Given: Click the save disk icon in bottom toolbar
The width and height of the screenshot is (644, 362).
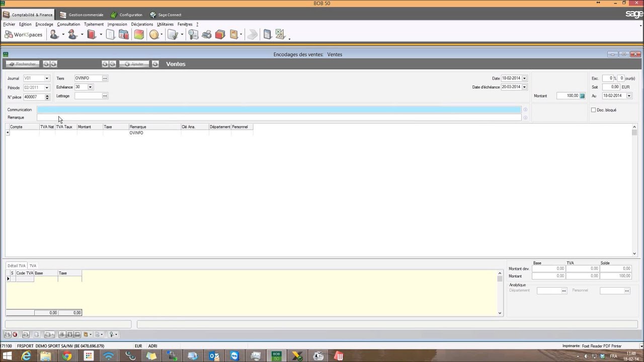Looking at the screenshot, I should (8, 334).
